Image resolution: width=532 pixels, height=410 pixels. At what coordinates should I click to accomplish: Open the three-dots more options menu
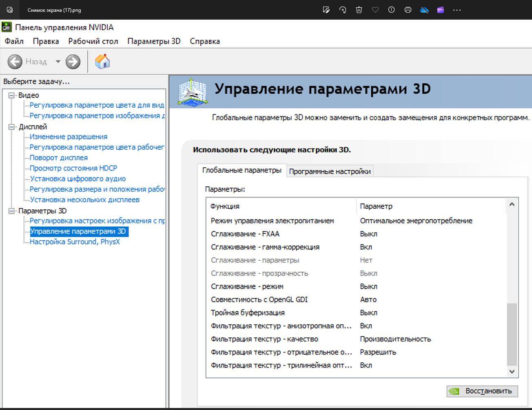coord(457,10)
